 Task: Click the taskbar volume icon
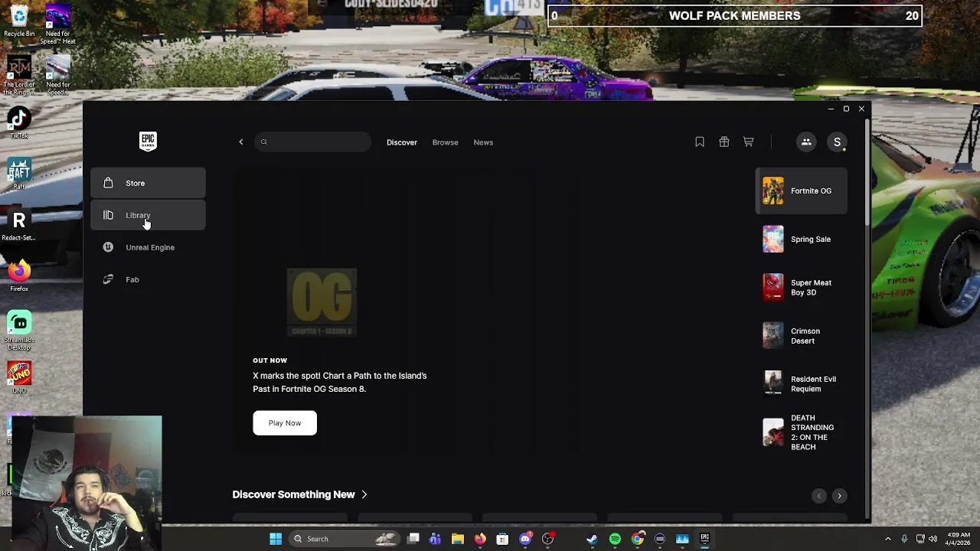pyautogui.click(x=934, y=539)
